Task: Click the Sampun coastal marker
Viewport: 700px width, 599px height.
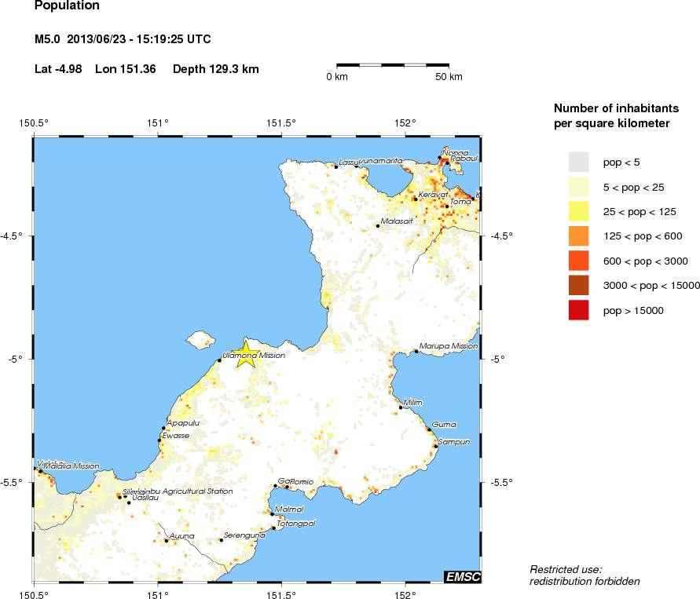Action: tap(437, 445)
